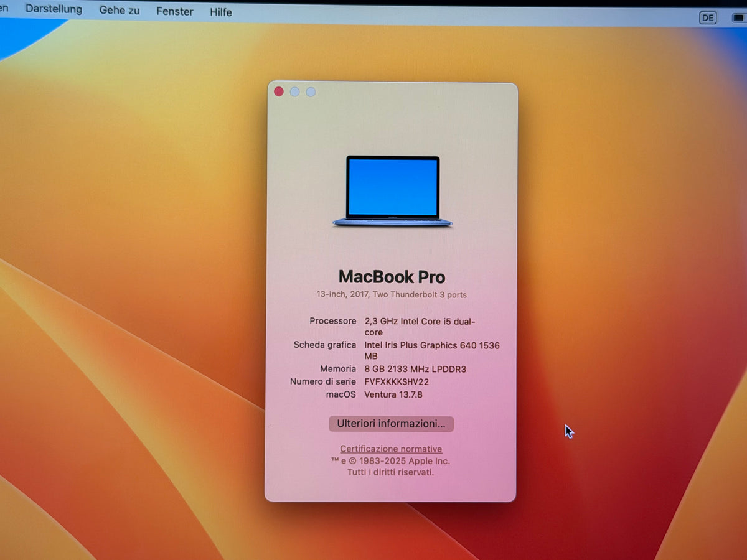Open the Hilfe menu
The width and height of the screenshot is (747, 560).
[x=221, y=12]
